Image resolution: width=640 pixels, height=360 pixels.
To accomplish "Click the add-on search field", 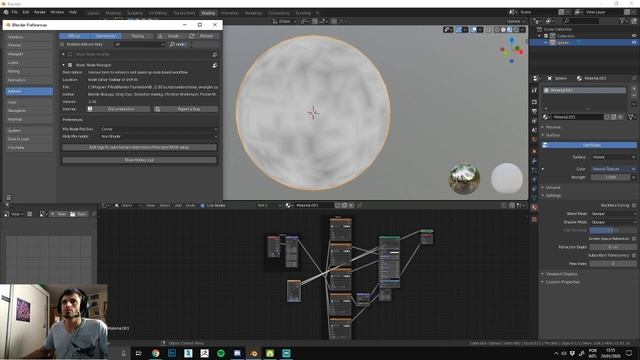I will 193,44.
